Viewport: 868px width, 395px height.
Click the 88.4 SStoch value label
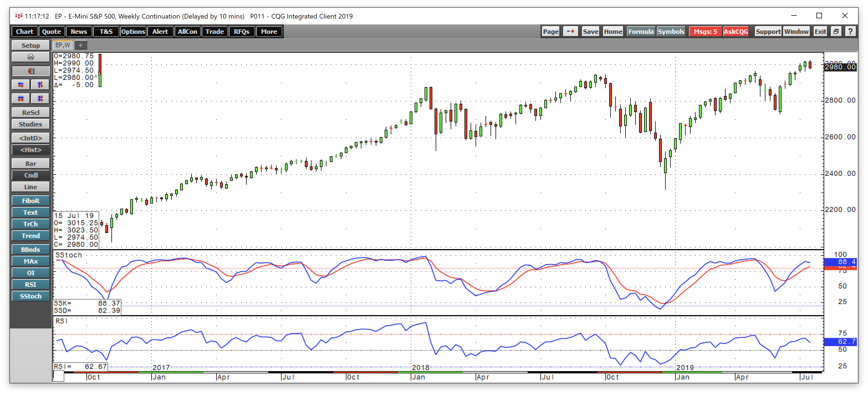(x=840, y=262)
